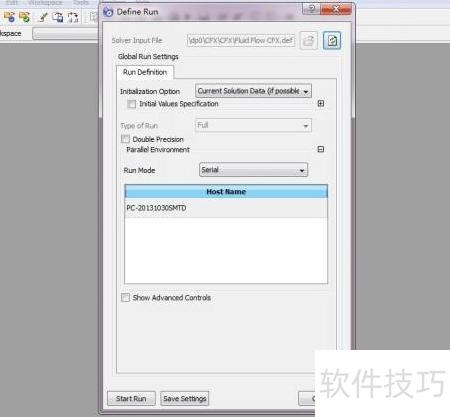Click the Save Settings button
The width and height of the screenshot is (450, 417).
click(185, 398)
